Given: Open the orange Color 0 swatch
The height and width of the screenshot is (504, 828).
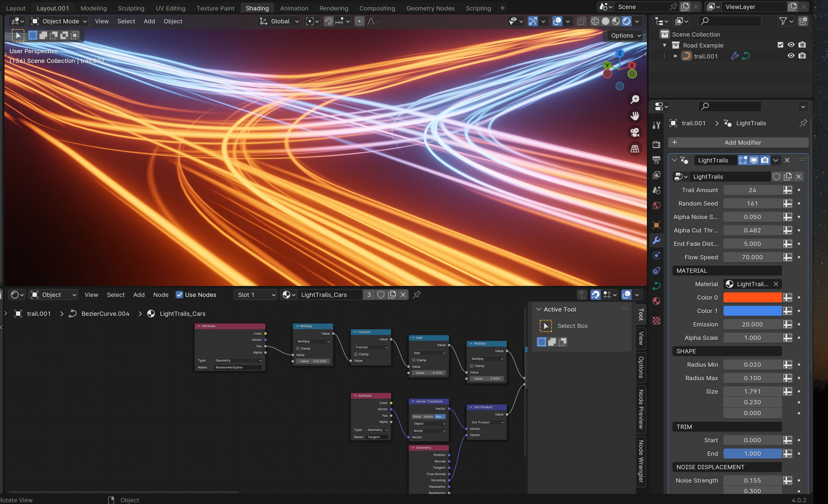Looking at the screenshot, I should click(x=752, y=297).
